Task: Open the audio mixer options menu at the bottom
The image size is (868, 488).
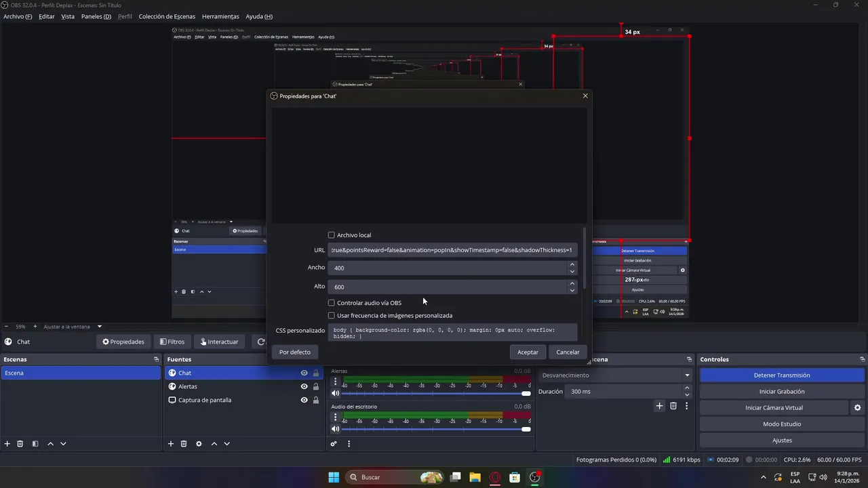Action: tap(349, 444)
